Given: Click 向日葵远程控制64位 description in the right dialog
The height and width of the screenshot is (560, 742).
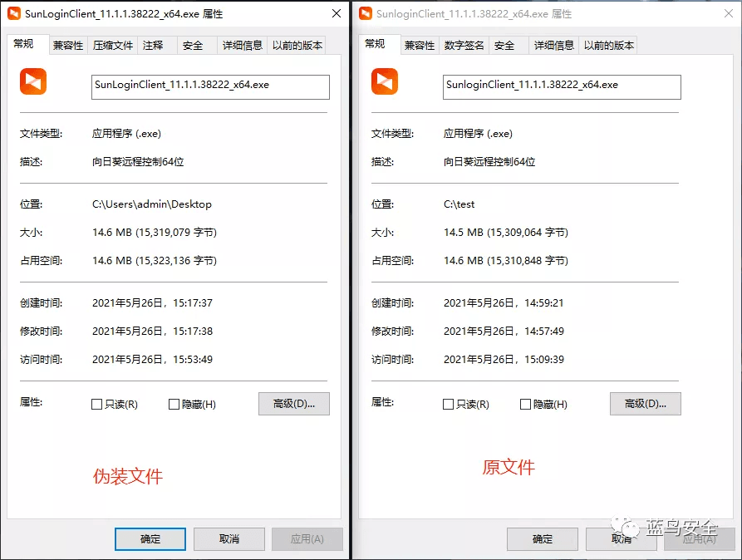Looking at the screenshot, I should [489, 162].
